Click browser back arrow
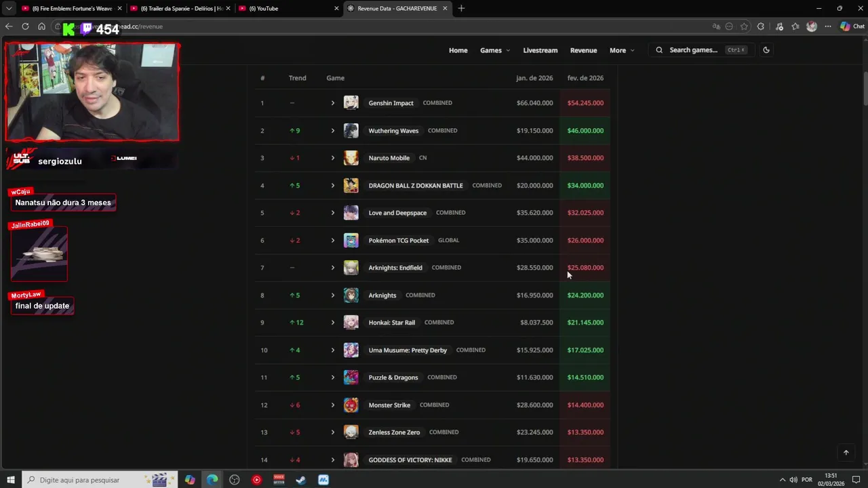 tap(9, 26)
